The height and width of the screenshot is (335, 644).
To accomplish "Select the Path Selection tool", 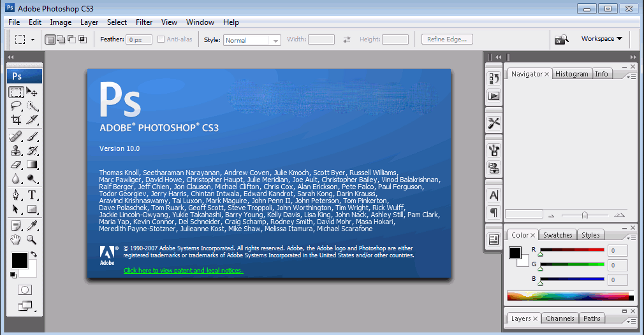I will pyautogui.click(x=17, y=209).
